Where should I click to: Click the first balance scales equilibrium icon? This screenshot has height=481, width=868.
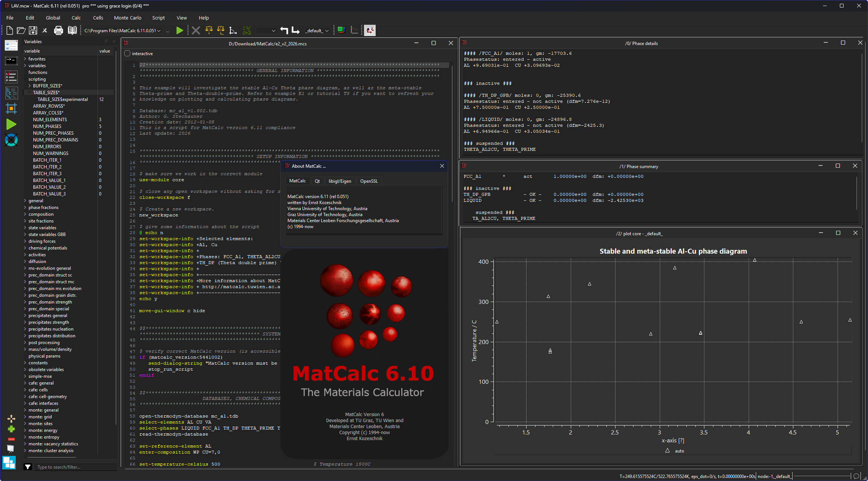[209, 30]
